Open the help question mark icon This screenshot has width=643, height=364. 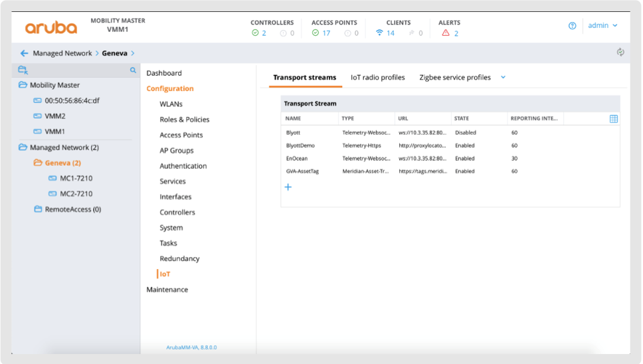tap(573, 26)
